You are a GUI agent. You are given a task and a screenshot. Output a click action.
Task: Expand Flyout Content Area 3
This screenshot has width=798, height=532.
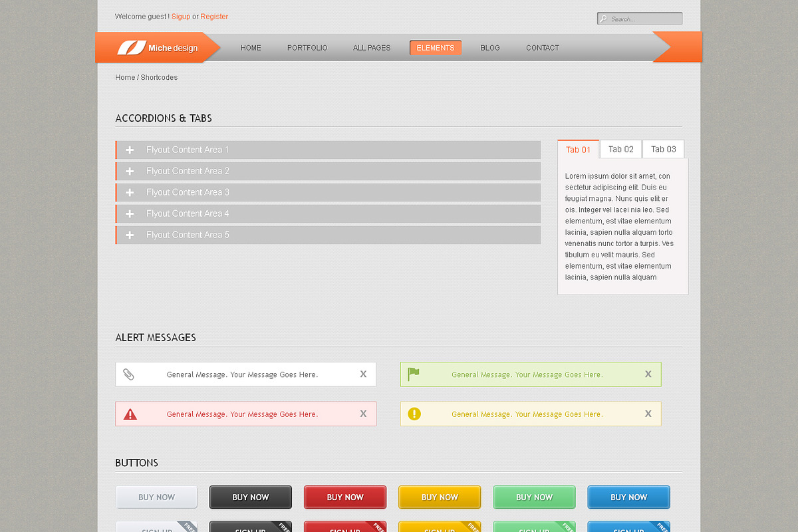click(x=328, y=192)
